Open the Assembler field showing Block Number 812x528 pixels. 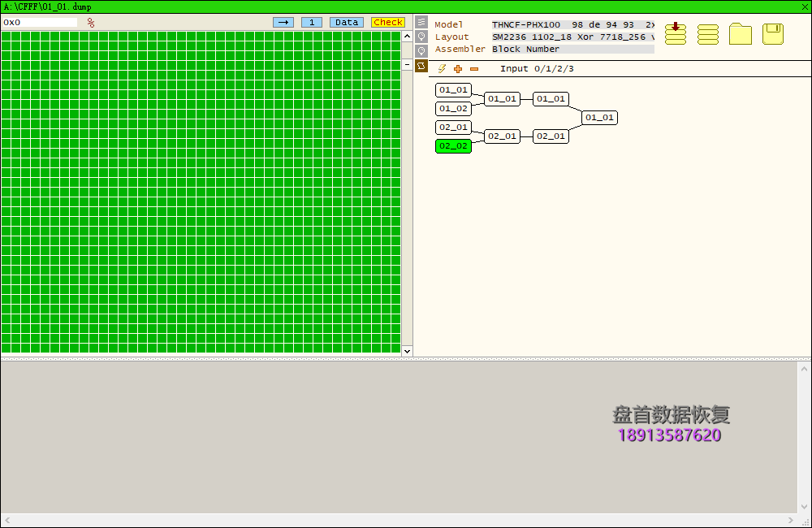(568, 49)
